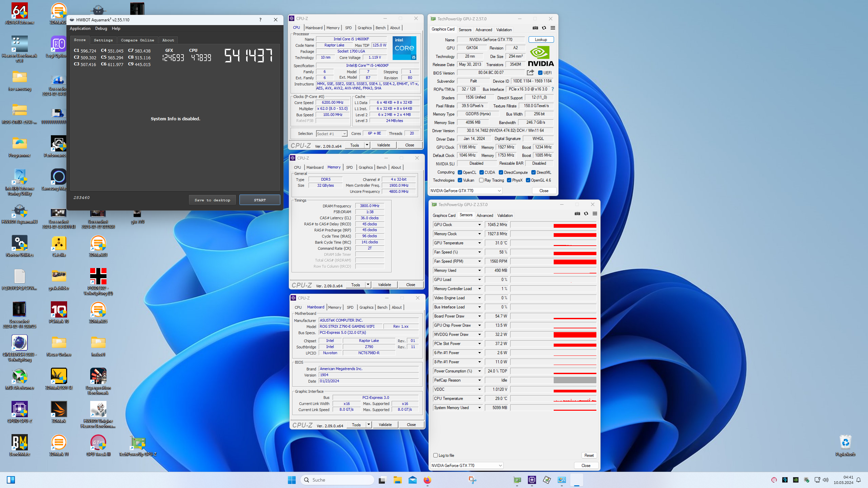
Task: Expand GPU Clock sensor dropdown
Action: (x=479, y=225)
